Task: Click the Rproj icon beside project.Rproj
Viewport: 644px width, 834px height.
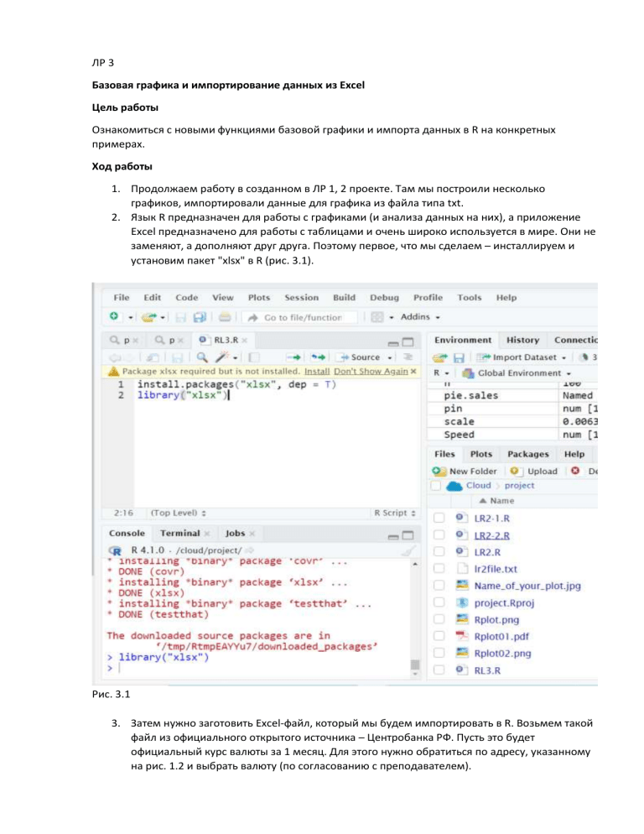Action: click(462, 602)
